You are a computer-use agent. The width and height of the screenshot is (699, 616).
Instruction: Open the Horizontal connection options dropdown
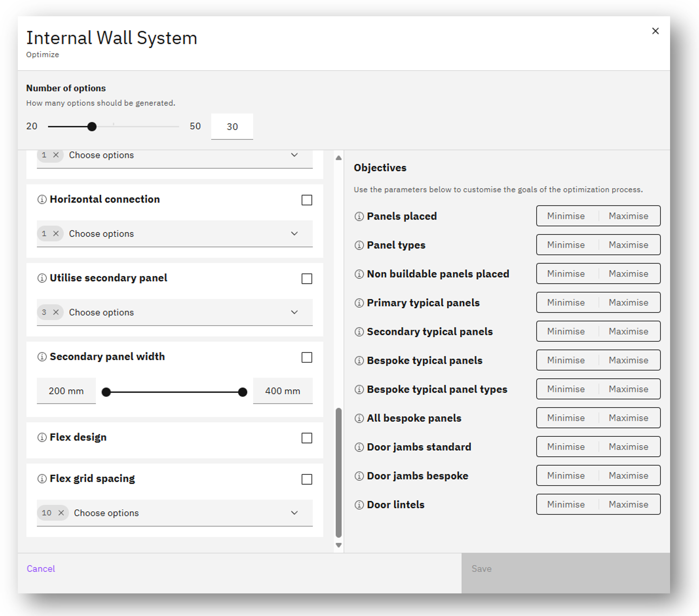pos(175,233)
